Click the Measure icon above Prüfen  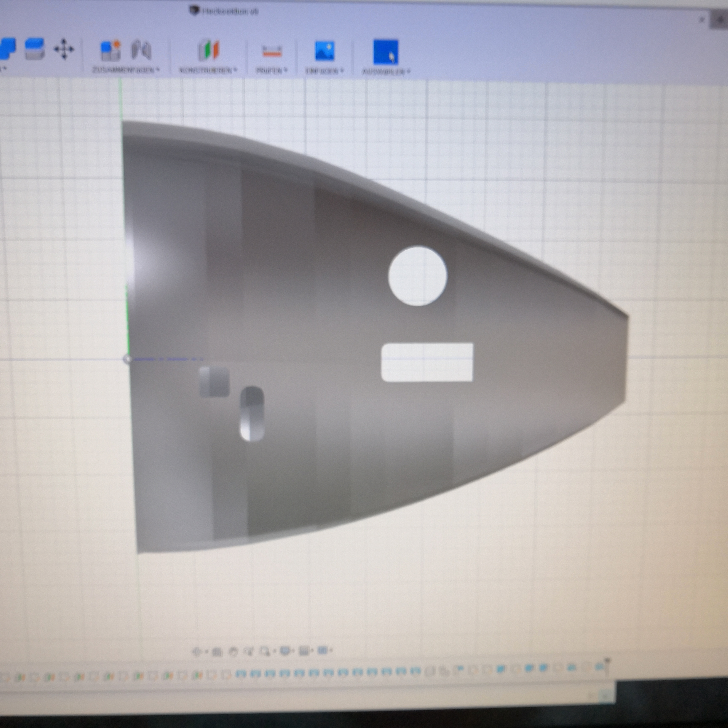(x=272, y=51)
